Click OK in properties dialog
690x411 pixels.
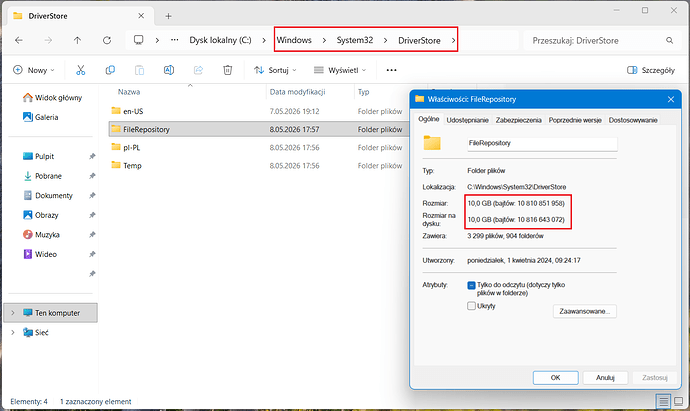click(555, 378)
